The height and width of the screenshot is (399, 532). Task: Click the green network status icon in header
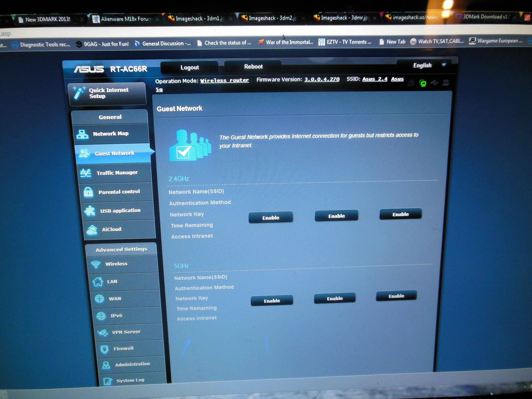[423, 83]
